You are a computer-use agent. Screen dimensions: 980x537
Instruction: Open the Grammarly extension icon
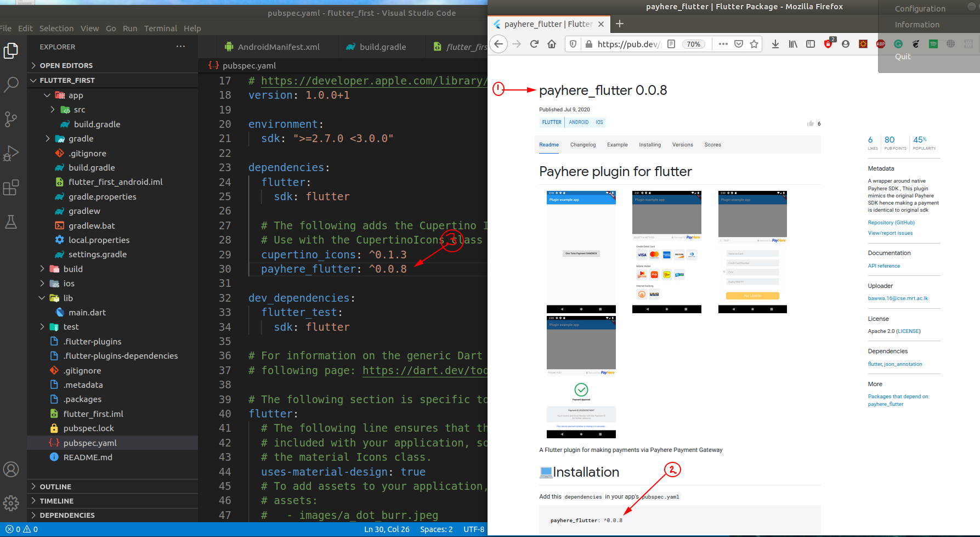898,44
